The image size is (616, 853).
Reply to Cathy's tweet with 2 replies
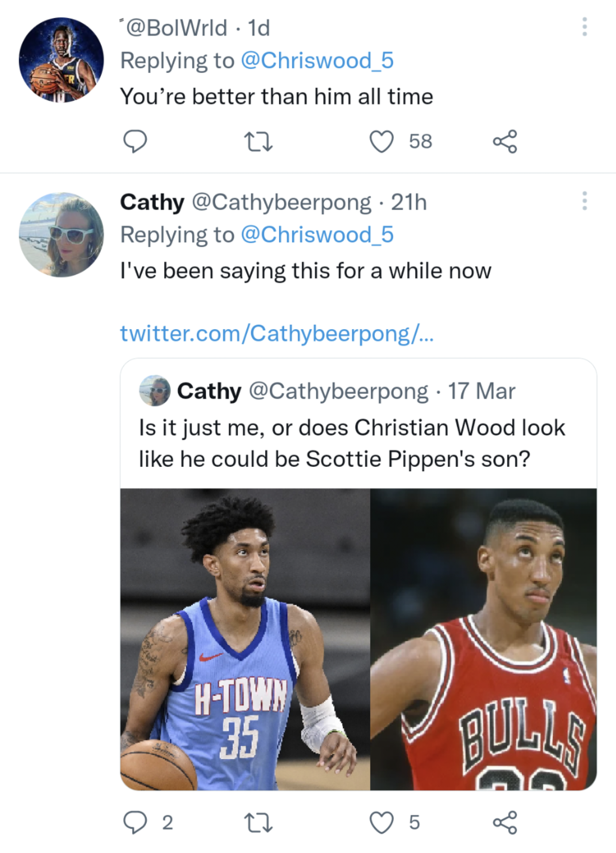135,823
